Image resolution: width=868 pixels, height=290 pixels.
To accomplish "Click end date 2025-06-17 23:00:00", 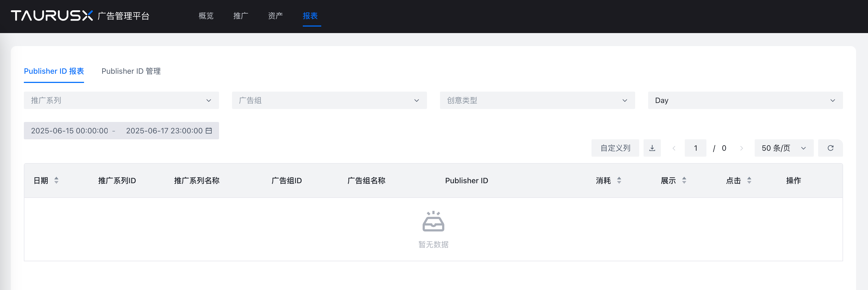I will 165,131.
